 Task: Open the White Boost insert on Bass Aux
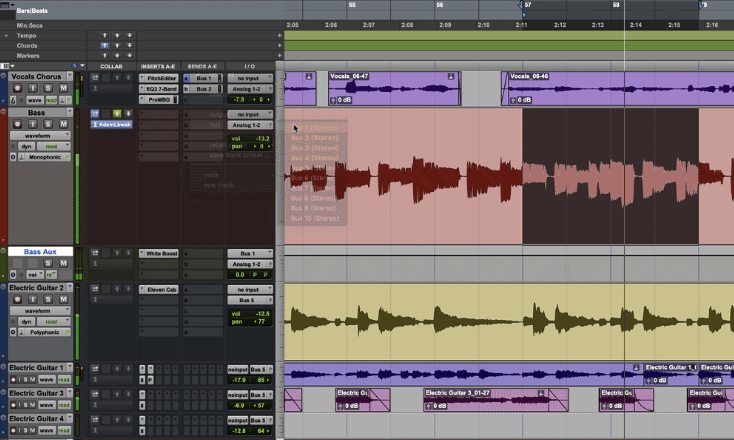[x=159, y=253]
